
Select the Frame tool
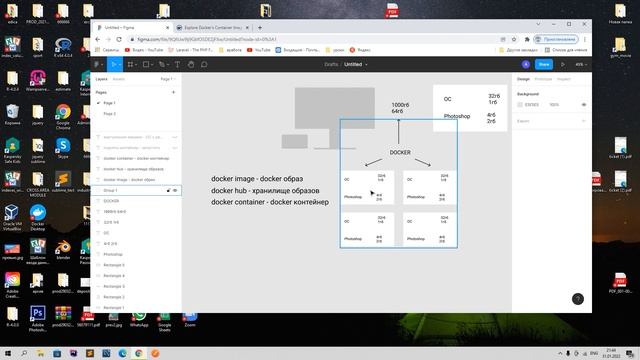(131, 64)
